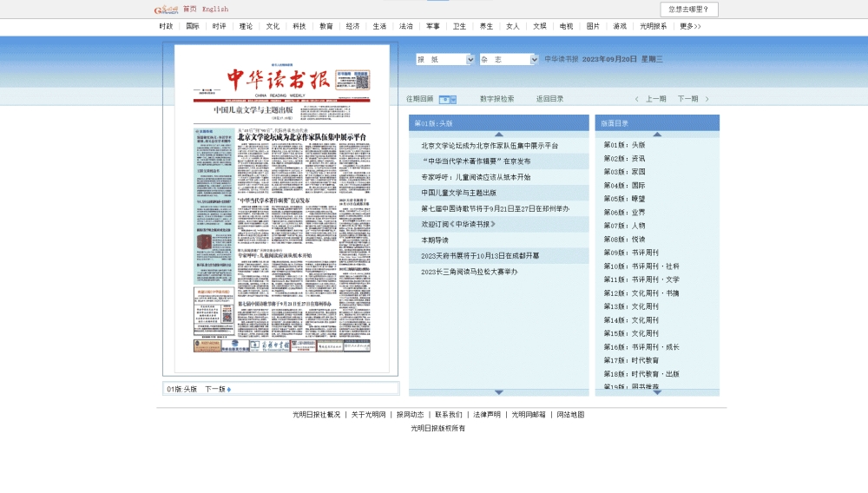
Task: Click next issue right chevron
Action: (707, 99)
